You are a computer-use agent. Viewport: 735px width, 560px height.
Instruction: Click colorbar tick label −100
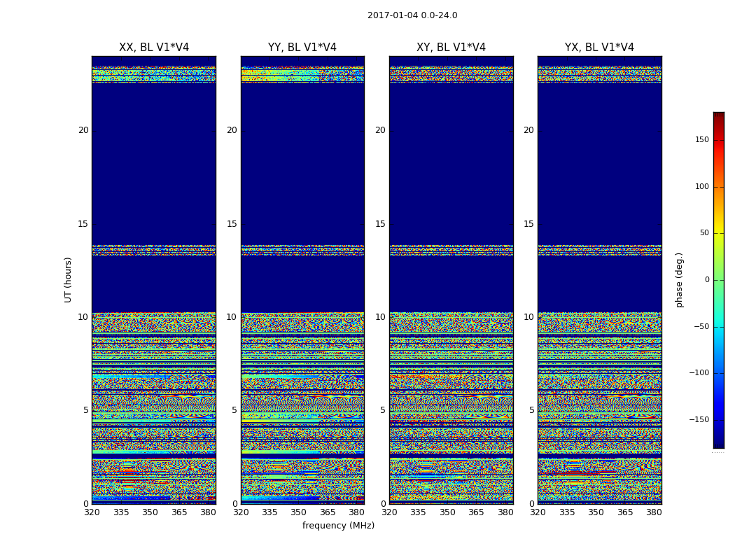[699, 373]
